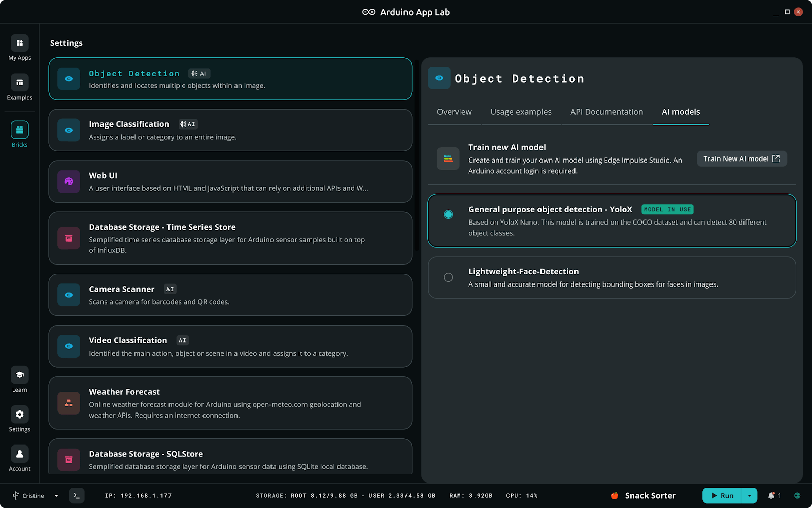Open the Settings gear icon
This screenshot has width=812, height=508.
pos(19,415)
